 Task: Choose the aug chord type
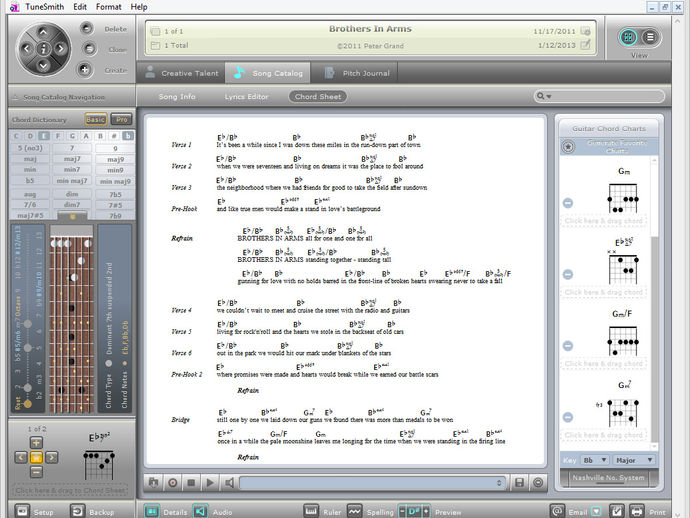30,194
